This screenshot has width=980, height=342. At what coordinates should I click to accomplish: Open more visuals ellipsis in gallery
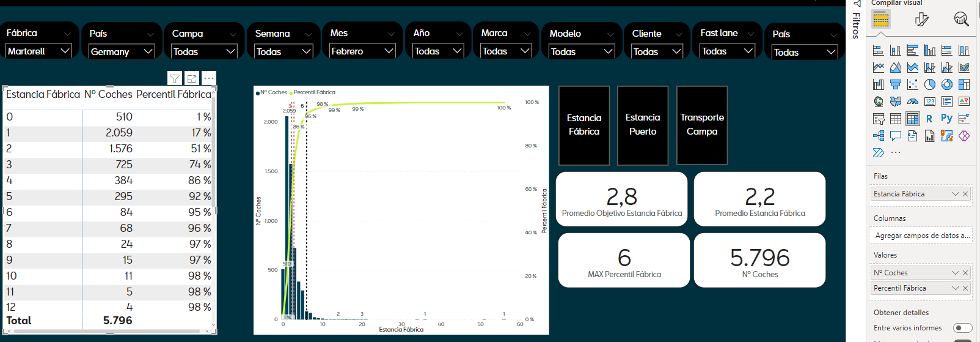(896, 153)
